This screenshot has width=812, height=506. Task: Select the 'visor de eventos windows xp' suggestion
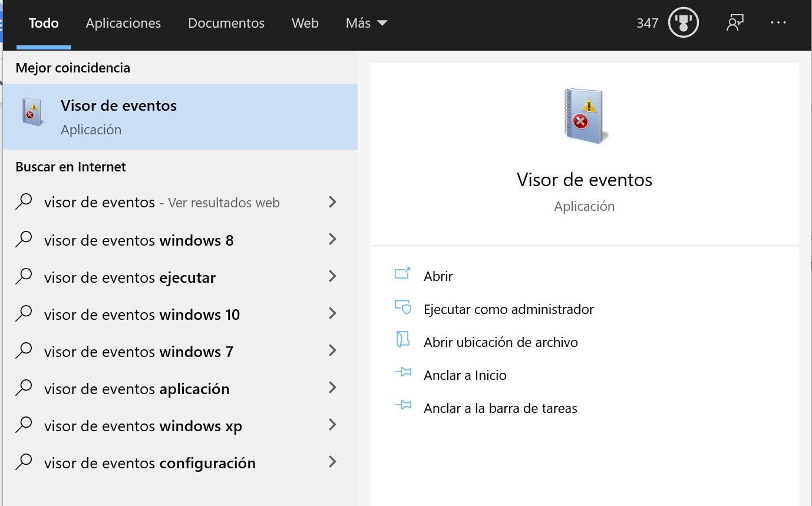click(143, 426)
